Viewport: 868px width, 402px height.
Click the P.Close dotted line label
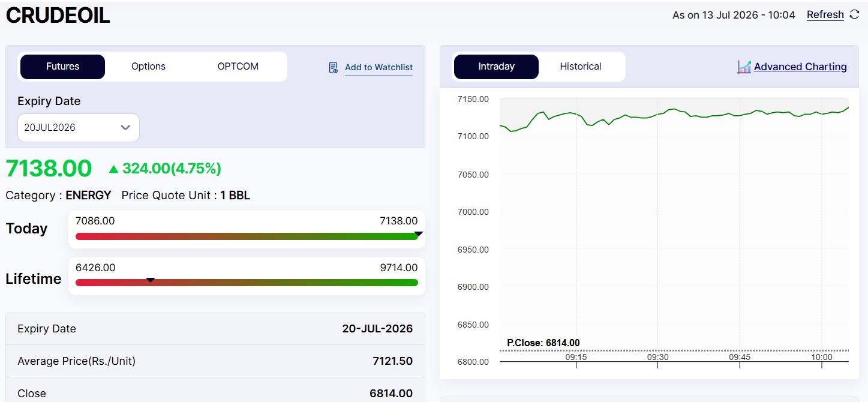click(x=543, y=343)
